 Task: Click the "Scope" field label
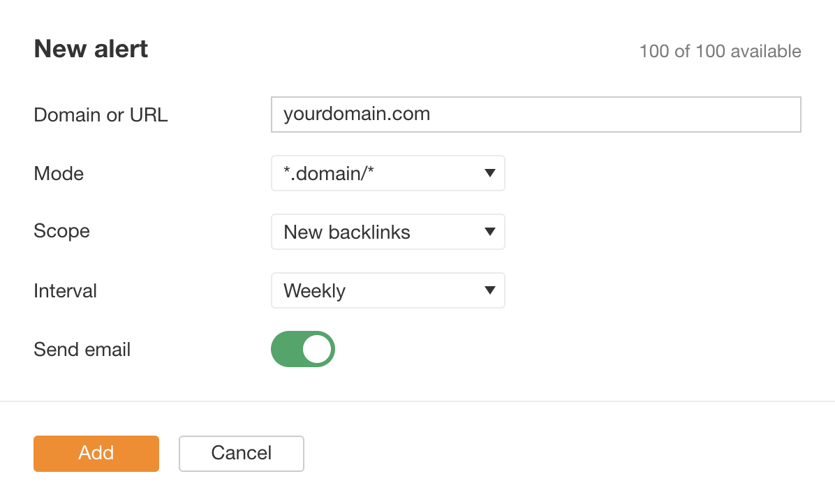click(61, 231)
